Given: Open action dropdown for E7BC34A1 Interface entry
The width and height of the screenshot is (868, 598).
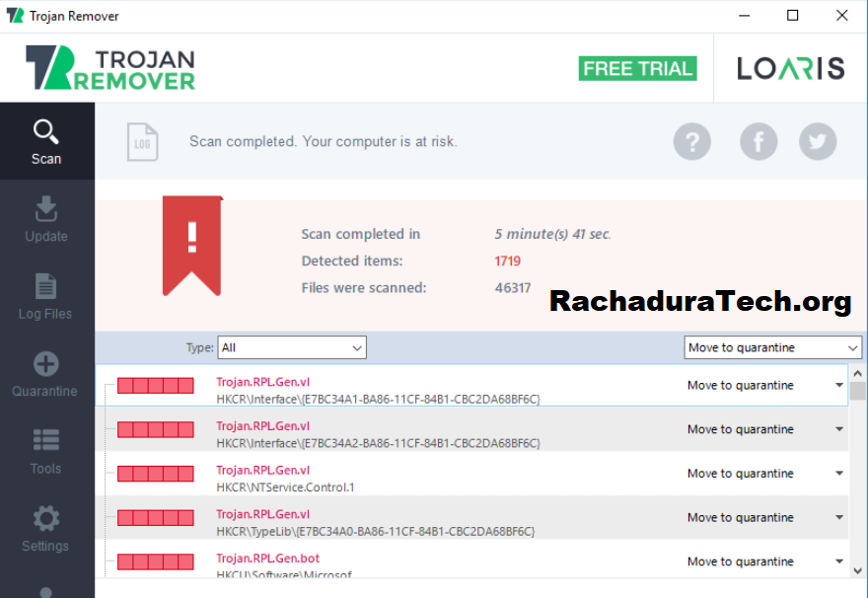Looking at the screenshot, I should [x=839, y=385].
